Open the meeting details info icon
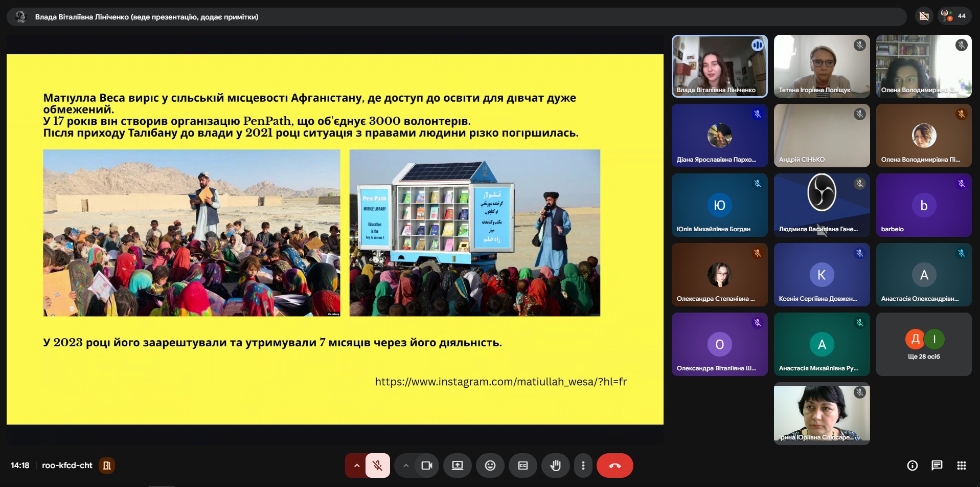 click(912, 466)
